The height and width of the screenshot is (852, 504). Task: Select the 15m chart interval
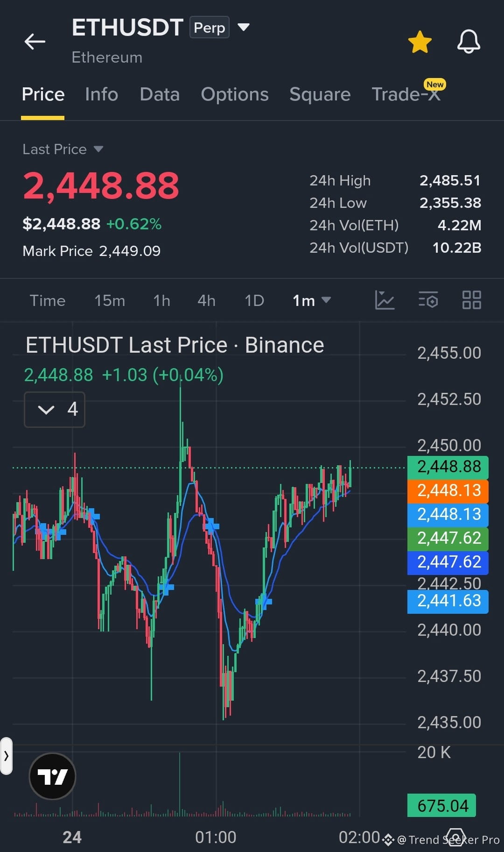(x=110, y=300)
